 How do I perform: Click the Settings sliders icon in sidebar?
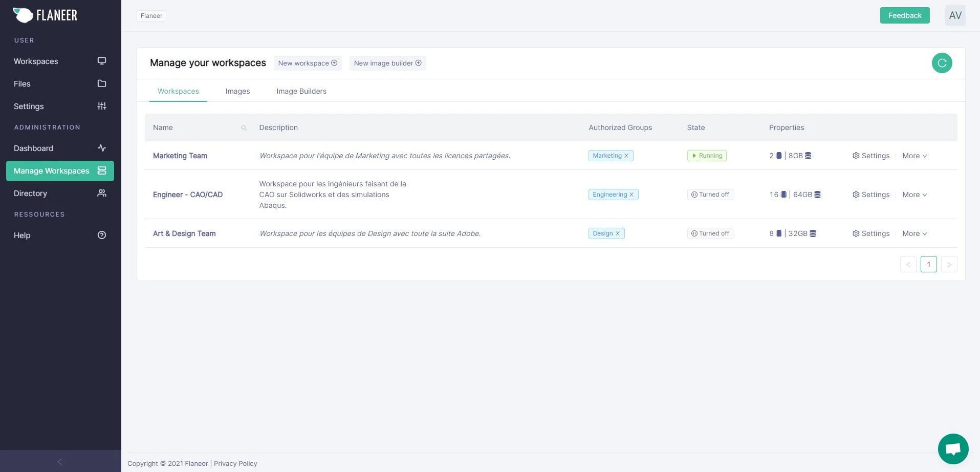click(101, 106)
